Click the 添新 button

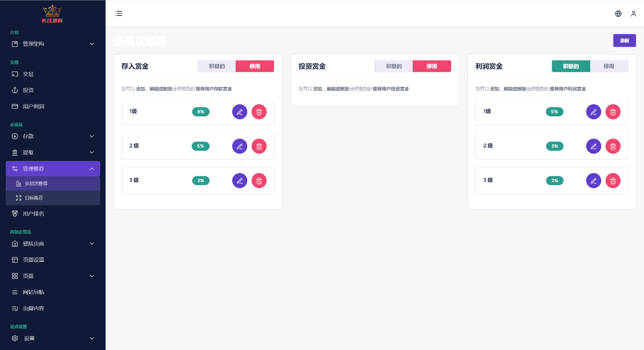click(x=624, y=41)
